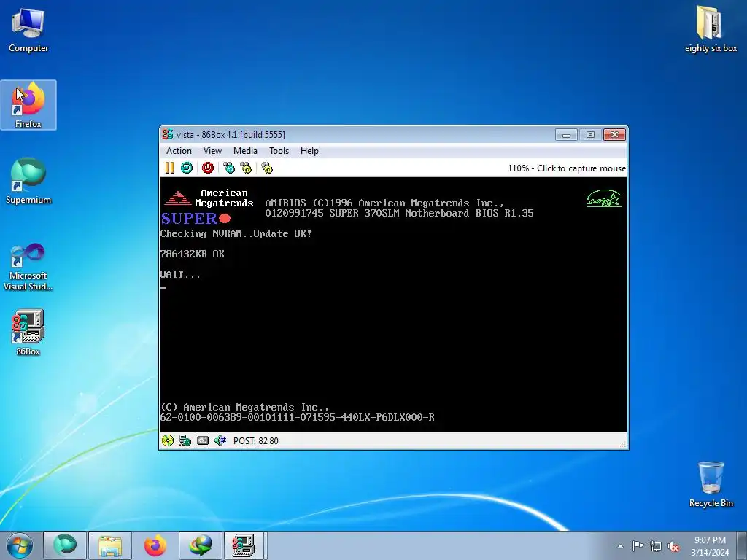Close the 86Box window
This screenshot has height=560, width=747.
coord(614,135)
